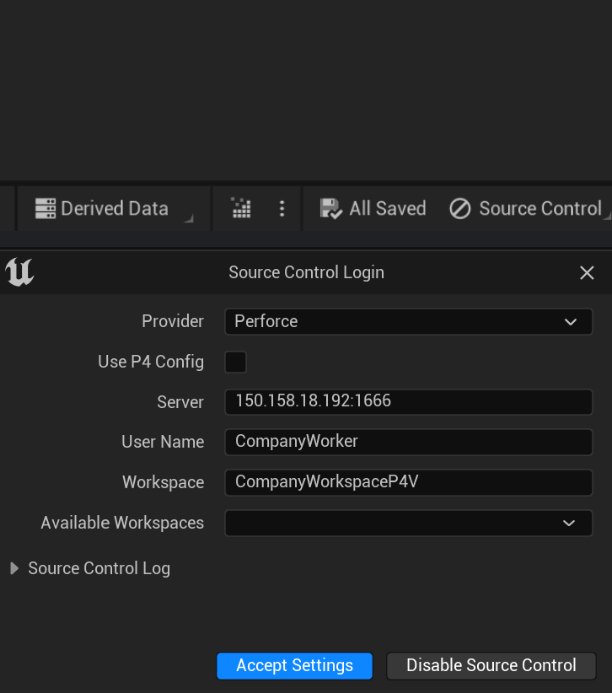Click the Server label
The height and width of the screenshot is (693, 612).
coord(180,402)
